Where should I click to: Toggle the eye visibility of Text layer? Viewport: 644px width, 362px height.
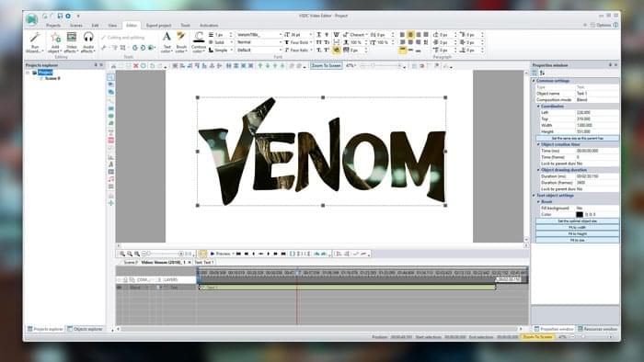click(120, 288)
